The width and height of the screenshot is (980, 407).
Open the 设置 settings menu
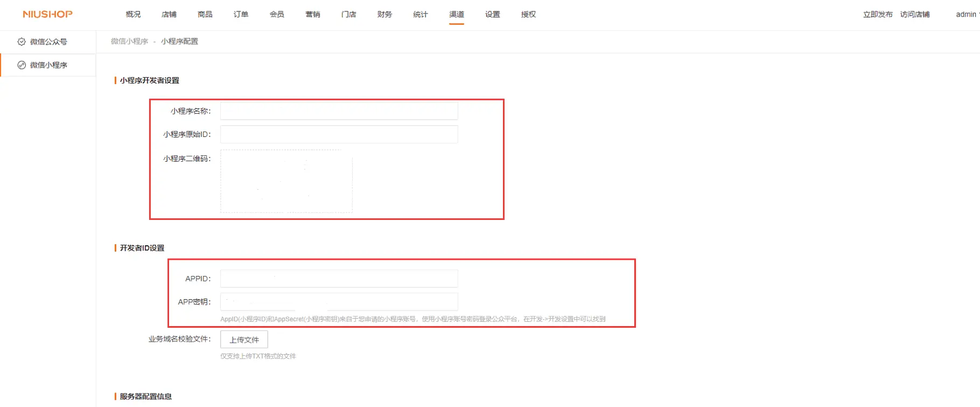(492, 15)
